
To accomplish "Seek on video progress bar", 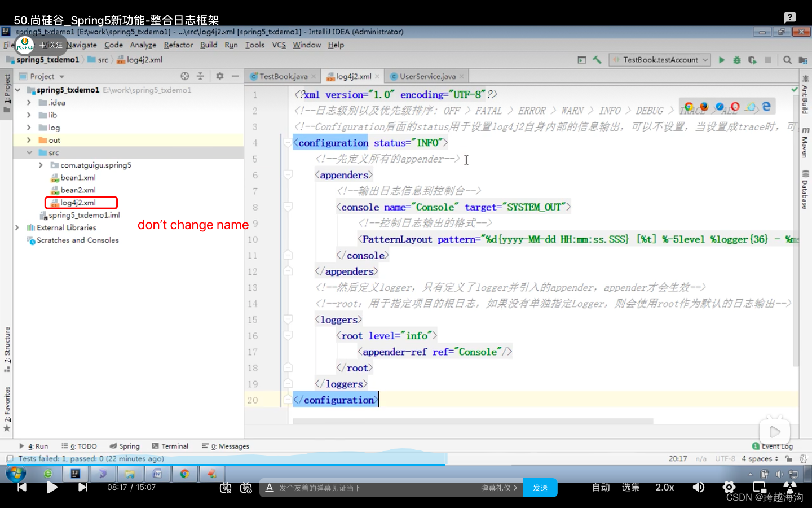I will tap(406, 465).
